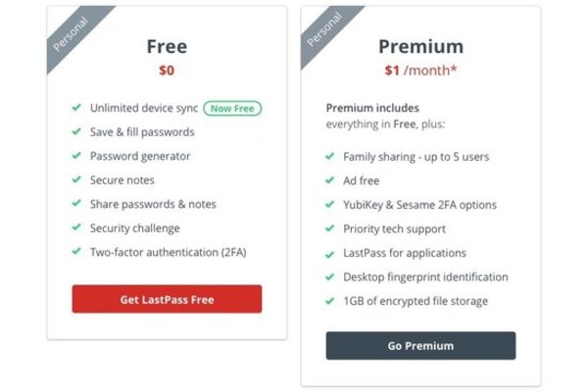This screenshot has width=588, height=392.
Task: Click checkmark beside LastPass for applications
Action: pos(329,255)
